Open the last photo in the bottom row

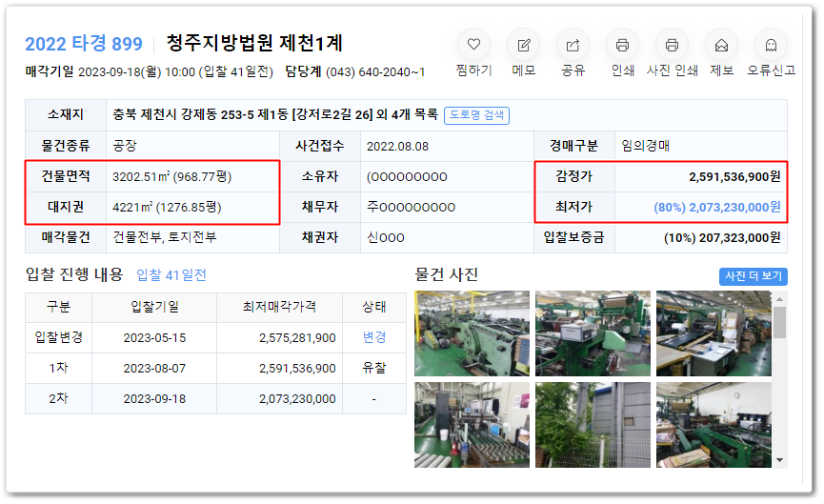pyautogui.click(x=713, y=425)
